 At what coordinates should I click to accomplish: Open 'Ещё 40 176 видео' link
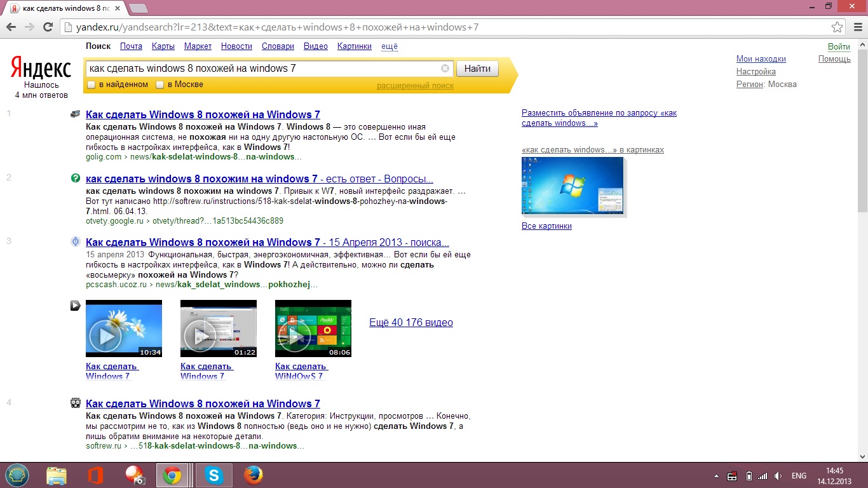(x=411, y=323)
